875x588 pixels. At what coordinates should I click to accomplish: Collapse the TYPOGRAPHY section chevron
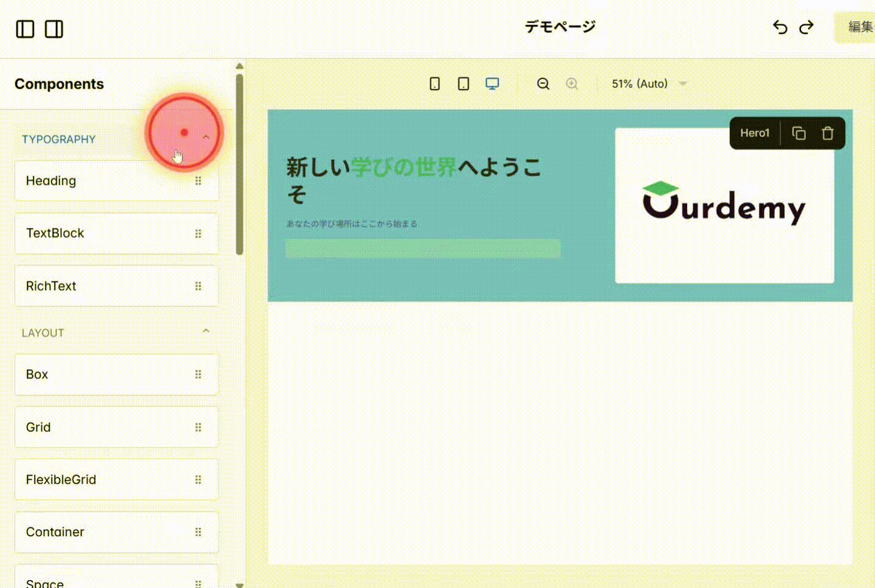[206, 137]
